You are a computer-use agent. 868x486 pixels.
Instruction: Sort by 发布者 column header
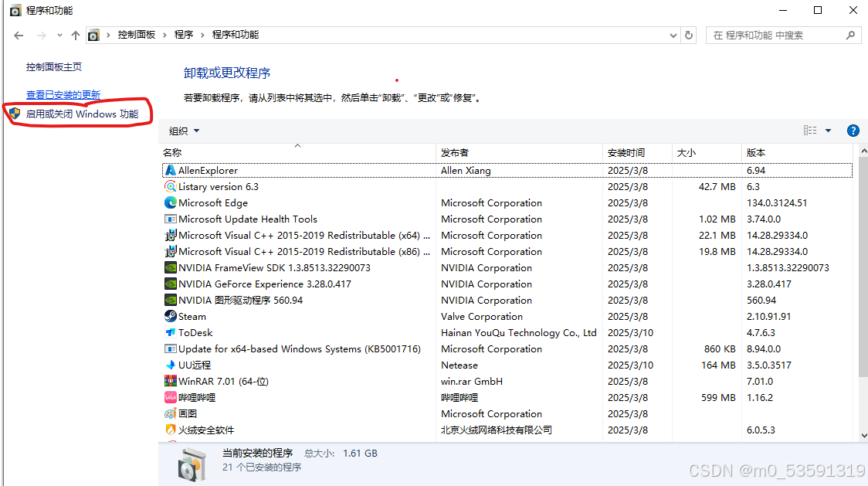[x=519, y=152]
